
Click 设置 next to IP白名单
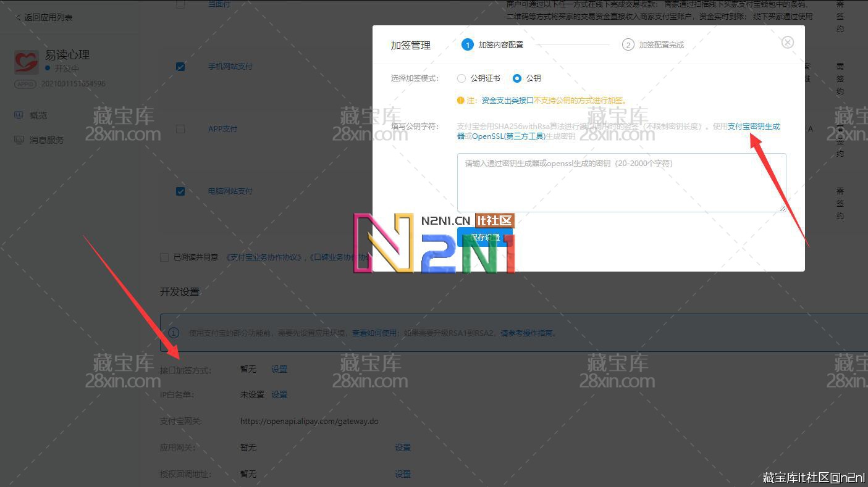(x=279, y=394)
